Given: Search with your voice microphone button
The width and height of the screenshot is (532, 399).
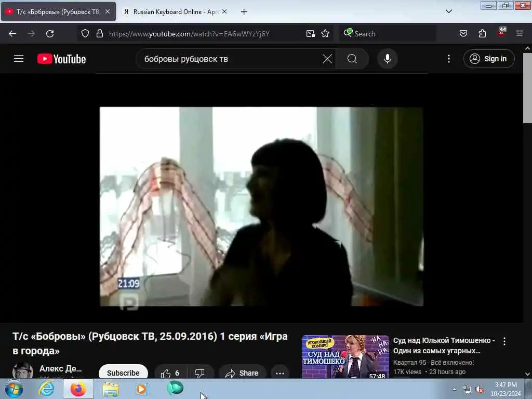Looking at the screenshot, I should click(x=387, y=59).
